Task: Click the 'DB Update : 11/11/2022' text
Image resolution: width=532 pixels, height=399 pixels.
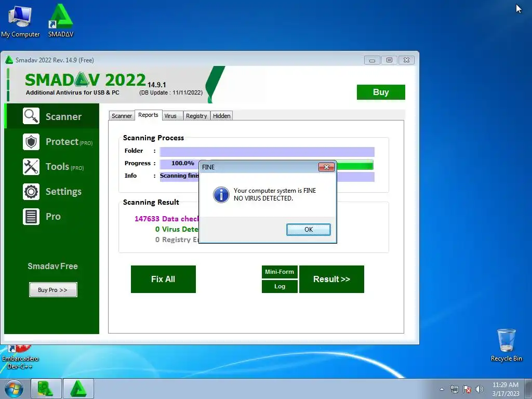Action: click(x=170, y=92)
